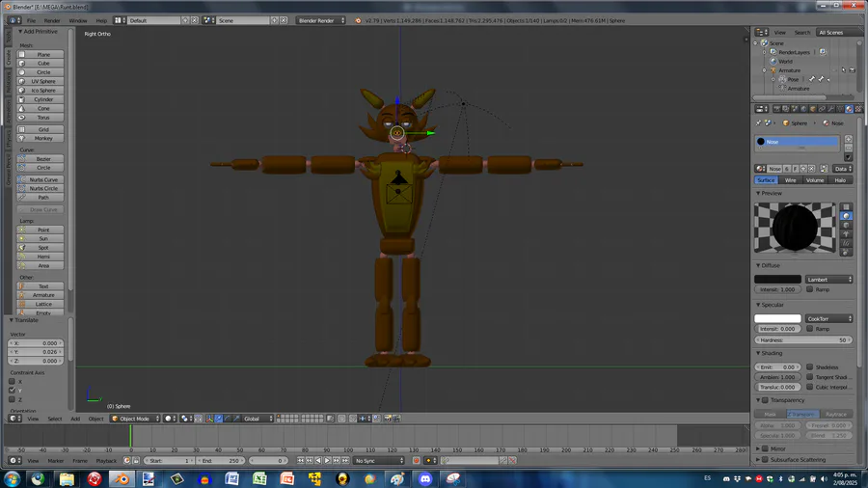The image size is (868, 488).
Task: Select the Constraints chain tab icon
Action: click(x=822, y=109)
